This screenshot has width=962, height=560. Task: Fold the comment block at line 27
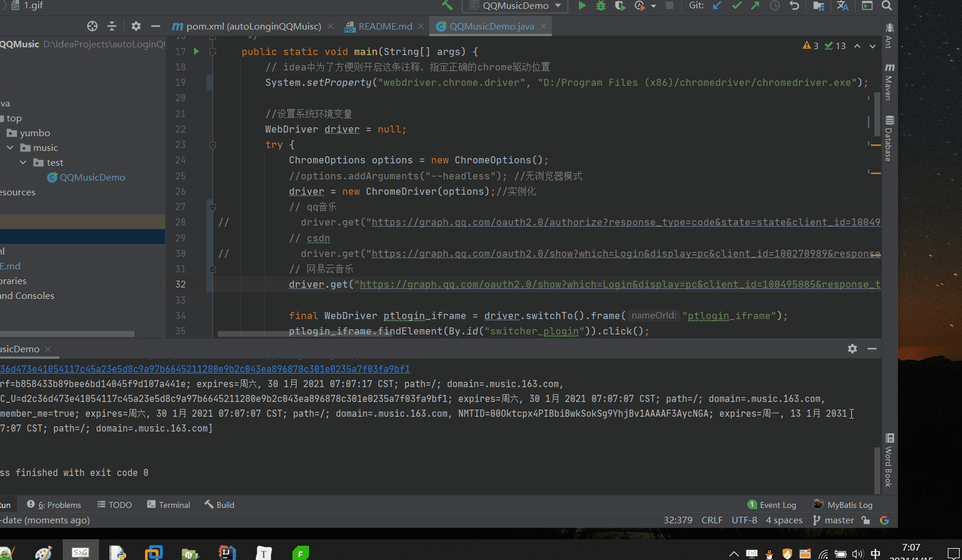[213, 207]
